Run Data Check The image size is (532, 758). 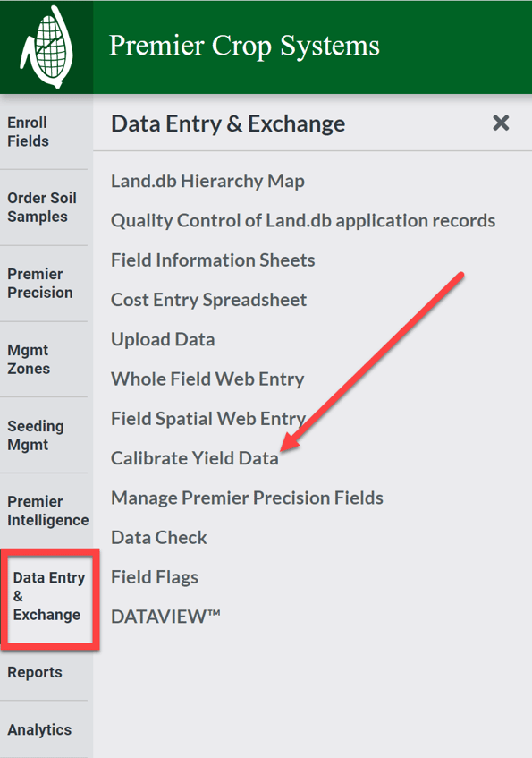coord(158,538)
